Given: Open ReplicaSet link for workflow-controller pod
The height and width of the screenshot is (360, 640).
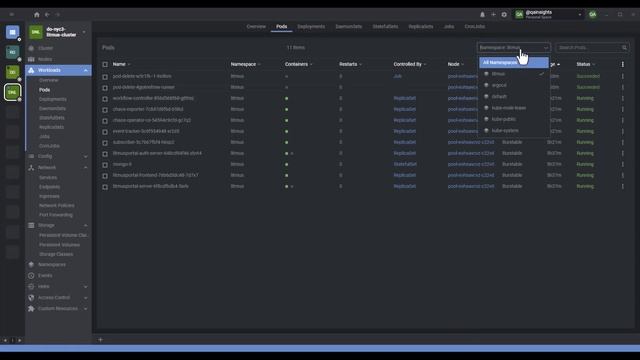Looking at the screenshot, I should (x=404, y=98).
